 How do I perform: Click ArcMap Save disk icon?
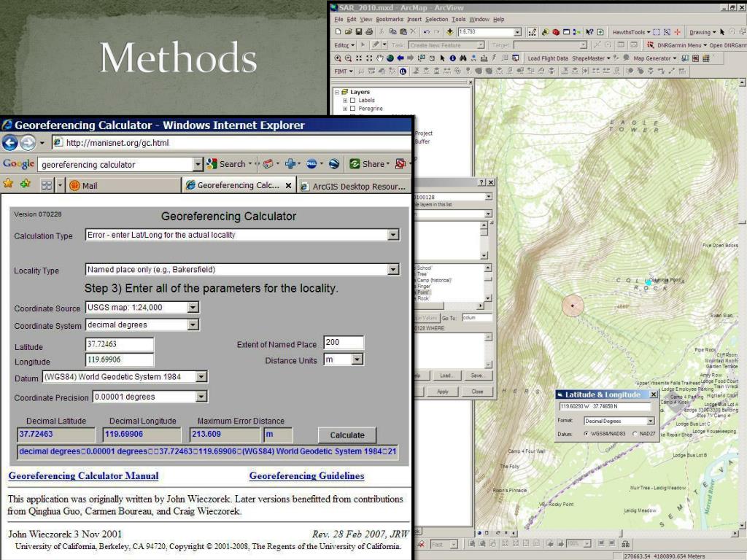(359, 32)
